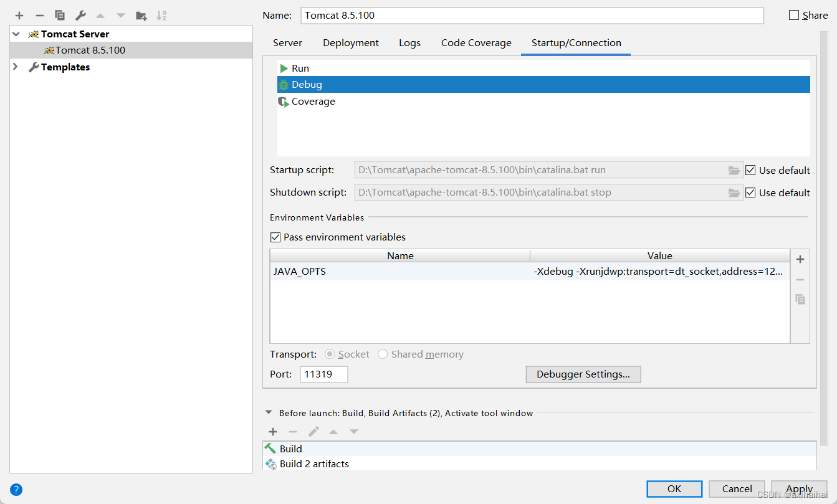The height and width of the screenshot is (504, 837).
Task: Select the Build launch task row
Action: [539, 449]
